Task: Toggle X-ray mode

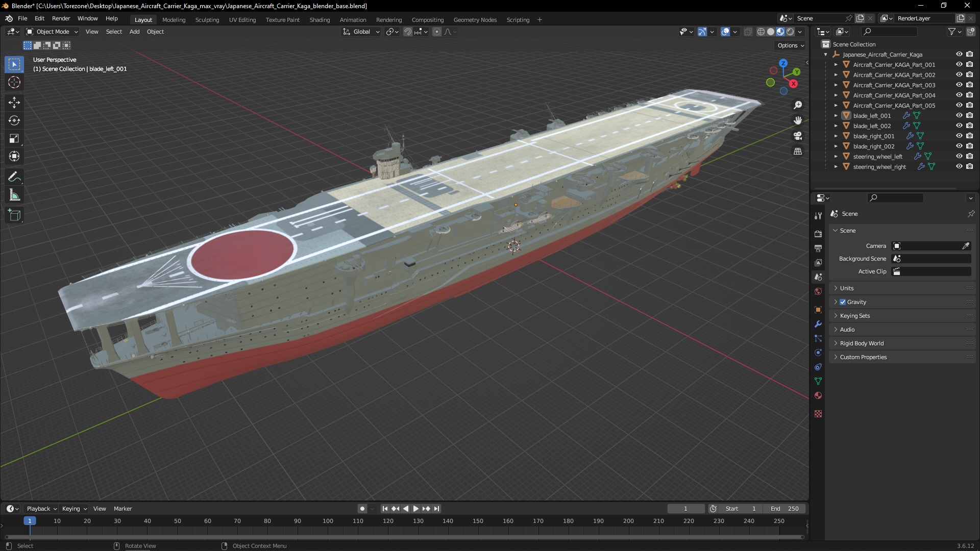Action: [748, 32]
